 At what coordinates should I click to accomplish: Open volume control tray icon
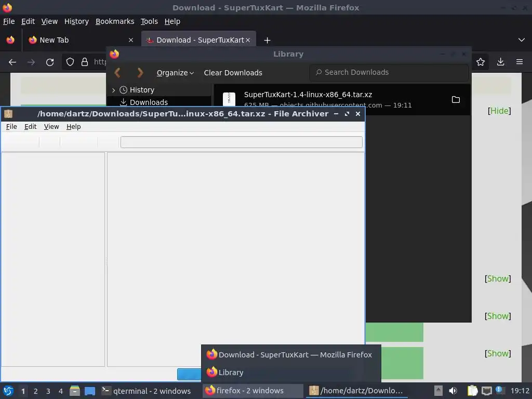tap(453, 391)
